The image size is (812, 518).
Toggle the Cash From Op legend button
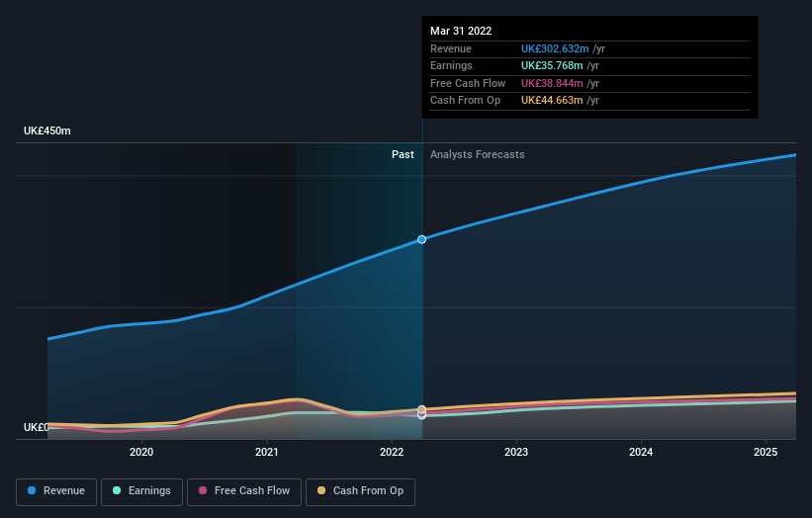pos(360,491)
